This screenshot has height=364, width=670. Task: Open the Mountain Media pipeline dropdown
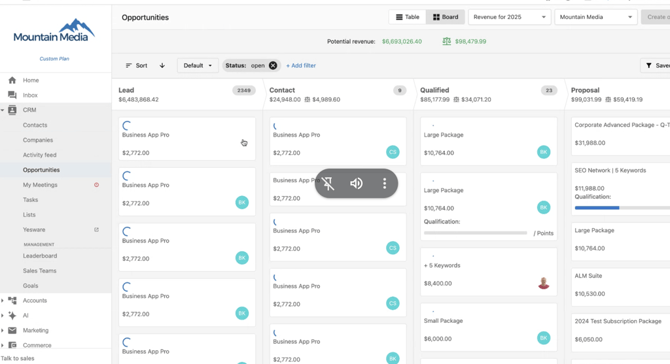tap(596, 17)
